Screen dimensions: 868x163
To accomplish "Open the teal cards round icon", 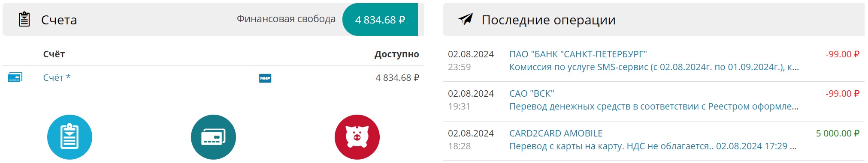I will coord(213,137).
